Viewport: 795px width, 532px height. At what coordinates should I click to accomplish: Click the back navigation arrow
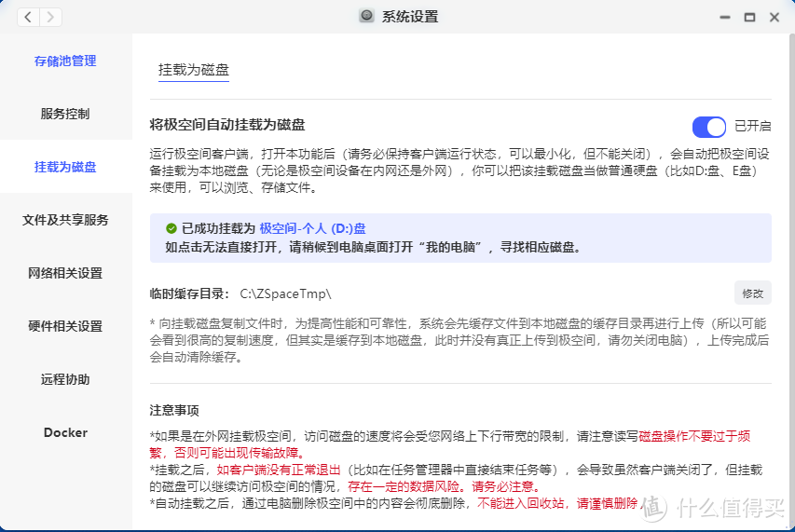click(29, 17)
